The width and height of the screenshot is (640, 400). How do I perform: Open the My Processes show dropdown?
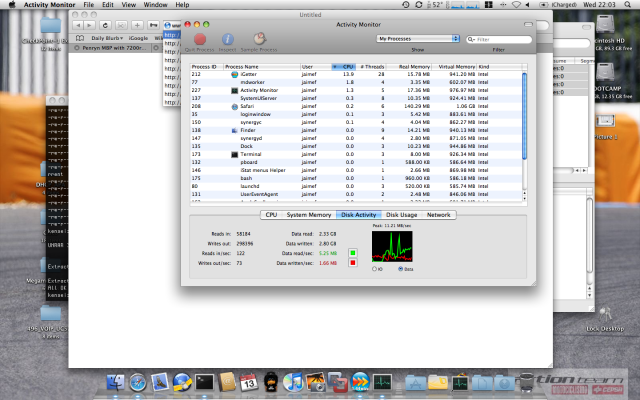418,38
